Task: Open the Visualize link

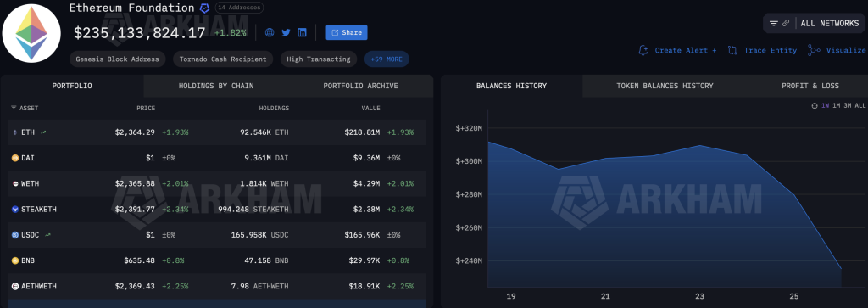Action: click(x=846, y=50)
